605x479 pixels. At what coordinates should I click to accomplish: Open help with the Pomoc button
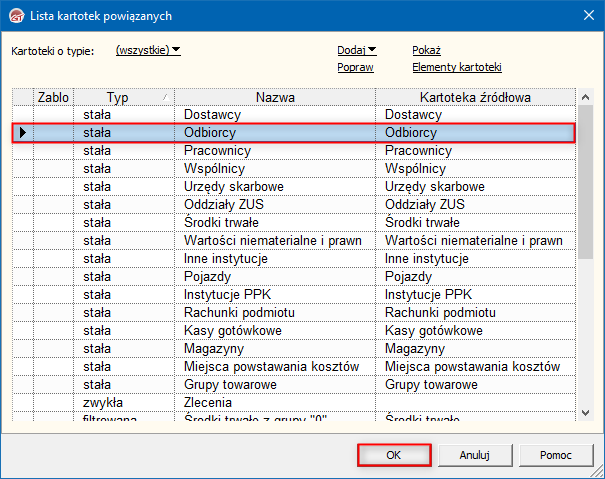555,455
